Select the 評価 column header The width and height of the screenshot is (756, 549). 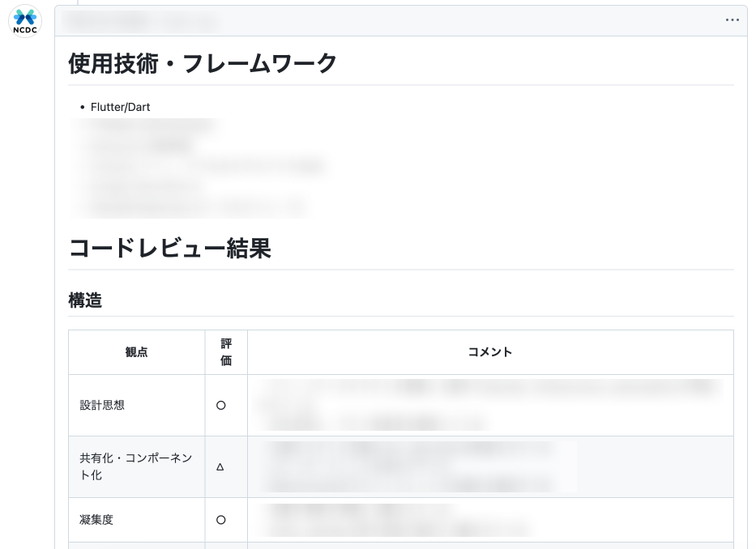tap(226, 352)
